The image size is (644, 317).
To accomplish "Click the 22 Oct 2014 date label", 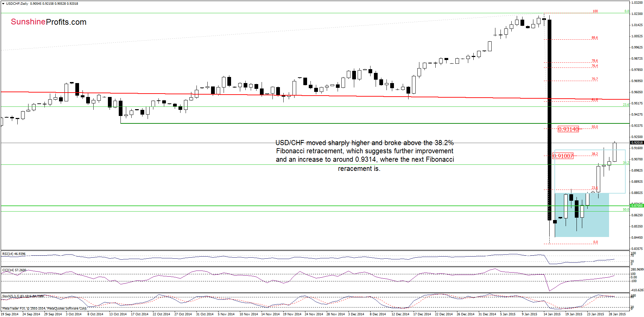I will click(x=161, y=314).
